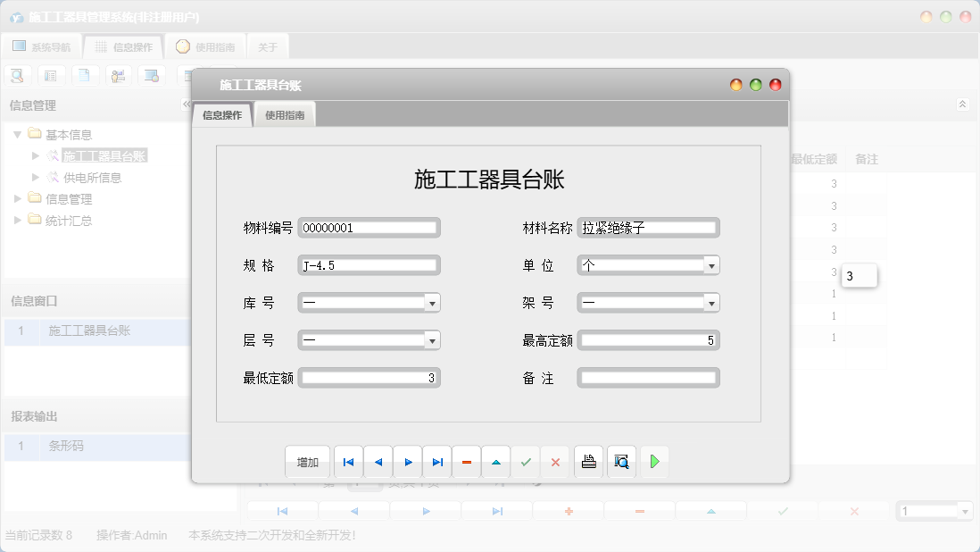The height and width of the screenshot is (552, 980).
Task: Collapse the 信息管理 sidebar panel
Action: [185, 105]
